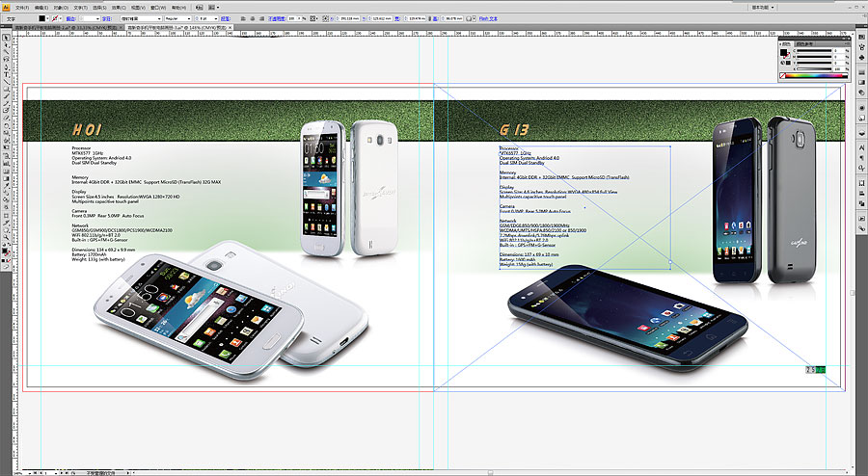Click the None swatch beside the color spectrum
Viewport: 868px width, 476px height.
coord(782,75)
